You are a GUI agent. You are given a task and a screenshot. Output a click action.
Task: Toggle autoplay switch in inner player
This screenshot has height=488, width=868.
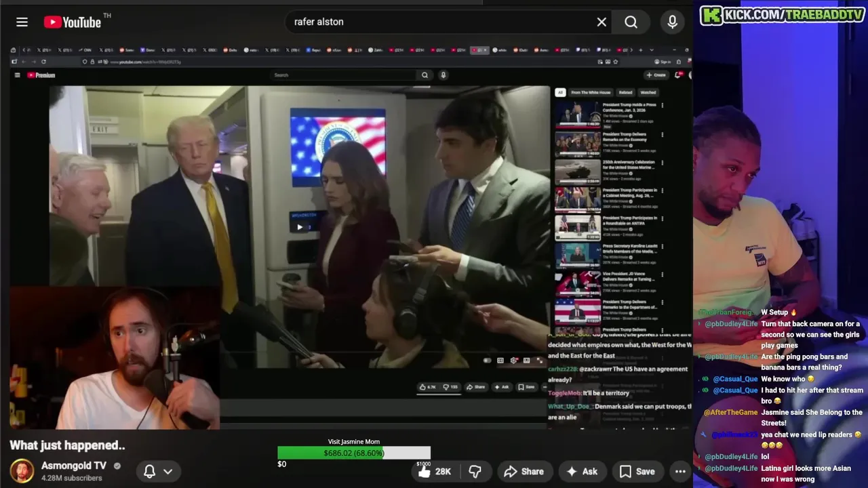tap(488, 361)
